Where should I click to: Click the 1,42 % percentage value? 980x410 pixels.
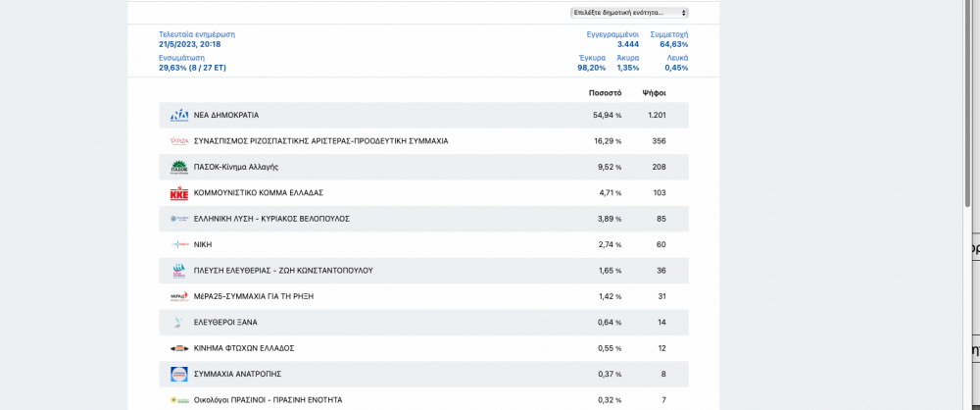click(610, 296)
